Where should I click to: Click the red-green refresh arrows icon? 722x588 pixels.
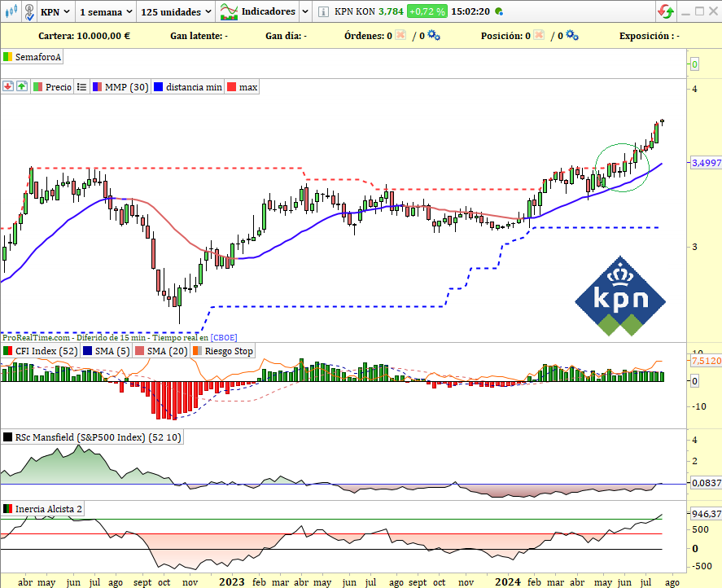point(666,11)
